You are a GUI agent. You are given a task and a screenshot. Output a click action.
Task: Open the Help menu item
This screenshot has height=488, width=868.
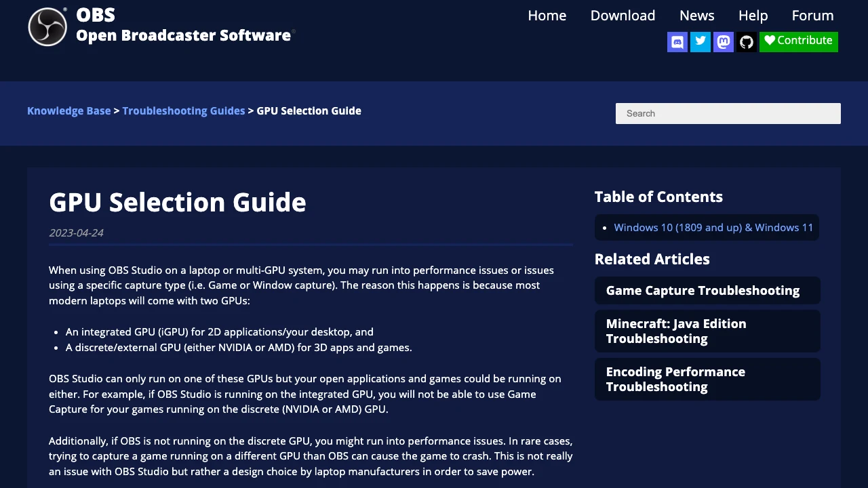click(x=753, y=16)
